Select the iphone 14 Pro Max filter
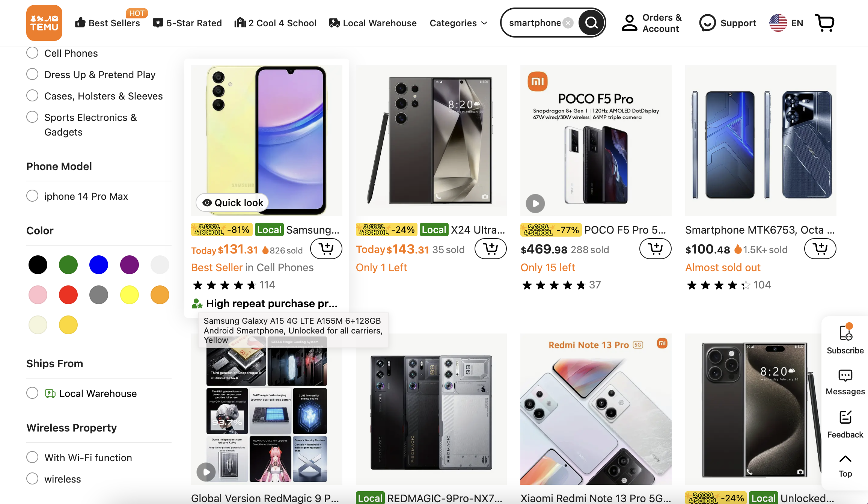The width and height of the screenshot is (868, 504). (32, 196)
